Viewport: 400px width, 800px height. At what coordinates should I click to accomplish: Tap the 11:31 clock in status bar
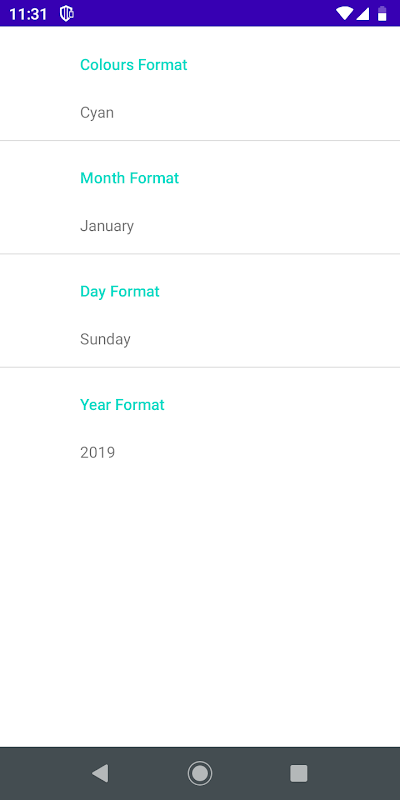pyautogui.click(x=28, y=14)
